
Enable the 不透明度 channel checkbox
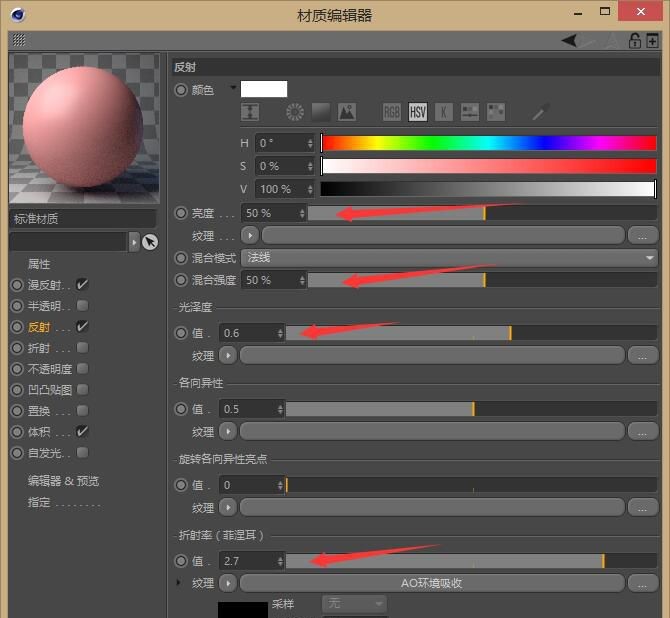point(82,368)
